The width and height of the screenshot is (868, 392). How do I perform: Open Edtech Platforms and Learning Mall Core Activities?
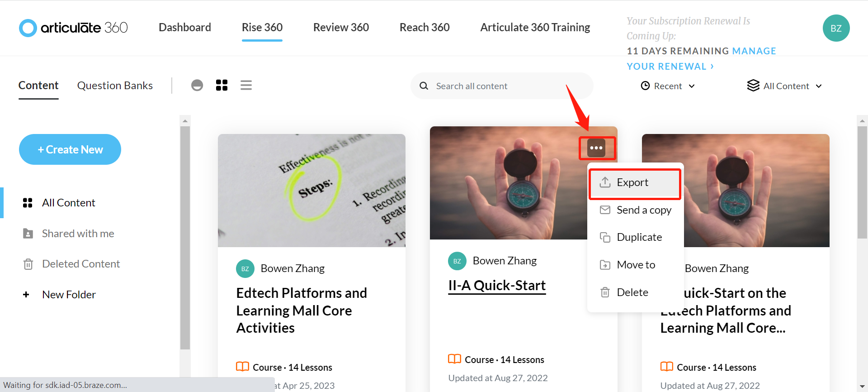coord(302,311)
